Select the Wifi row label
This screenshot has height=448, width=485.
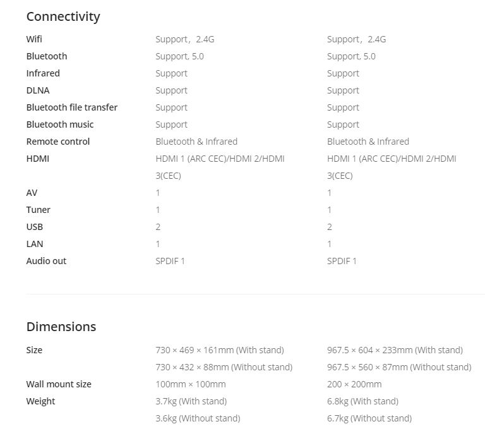[34, 39]
